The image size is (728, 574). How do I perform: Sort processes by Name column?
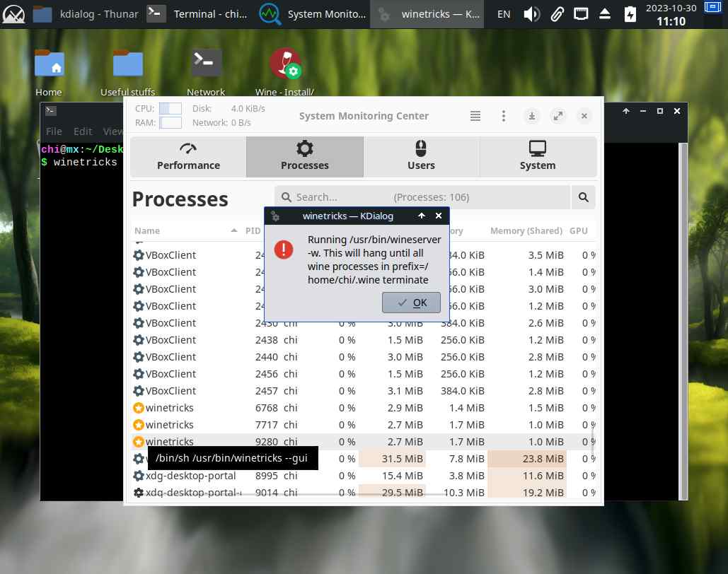[185, 230]
